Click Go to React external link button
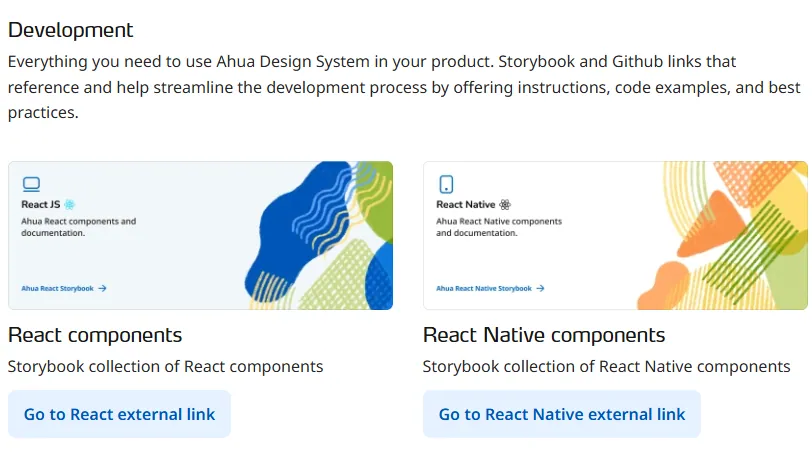The height and width of the screenshot is (463, 812). coord(119,414)
